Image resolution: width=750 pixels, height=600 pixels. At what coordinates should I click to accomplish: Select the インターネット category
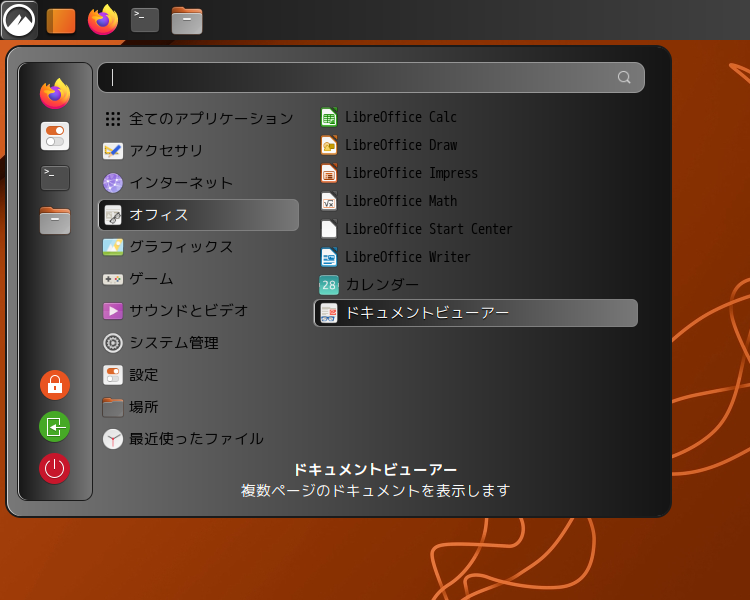click(x=199, y=183)
